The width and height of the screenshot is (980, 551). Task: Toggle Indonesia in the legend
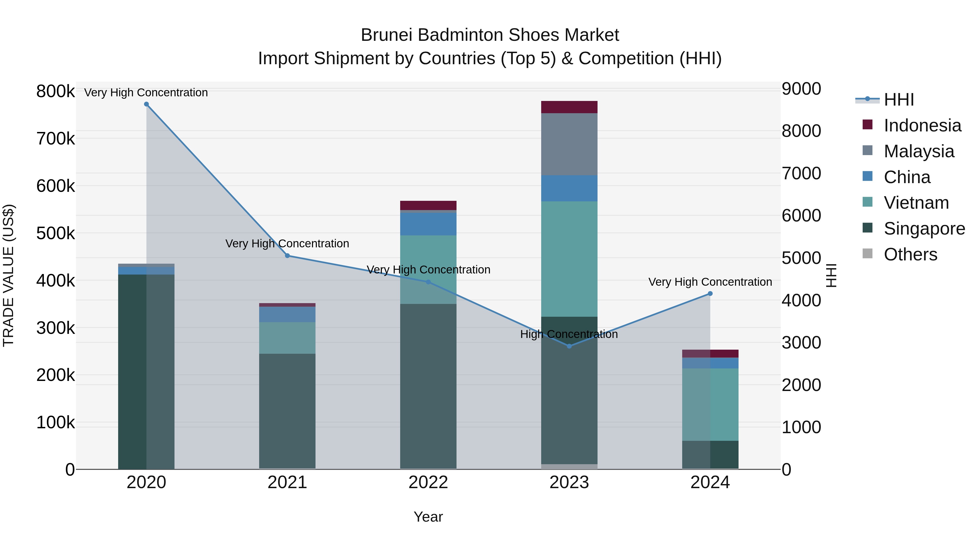click(911, 125)
